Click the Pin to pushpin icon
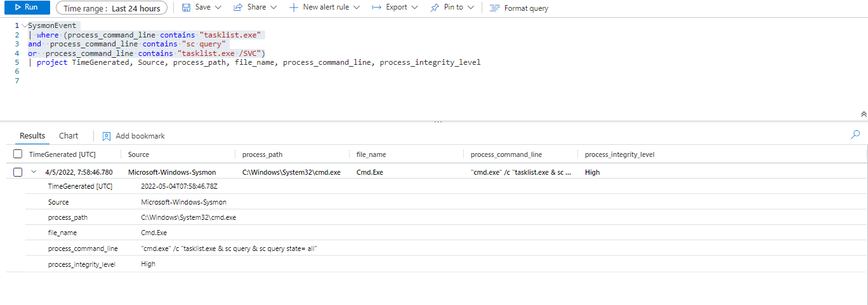The image size is (868, 305). [x=435, y=8]
